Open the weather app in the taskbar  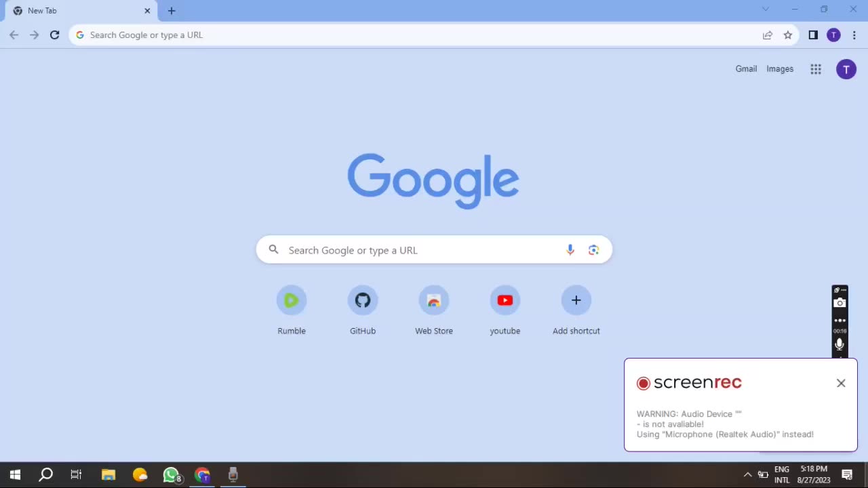[x=140, y=475]
